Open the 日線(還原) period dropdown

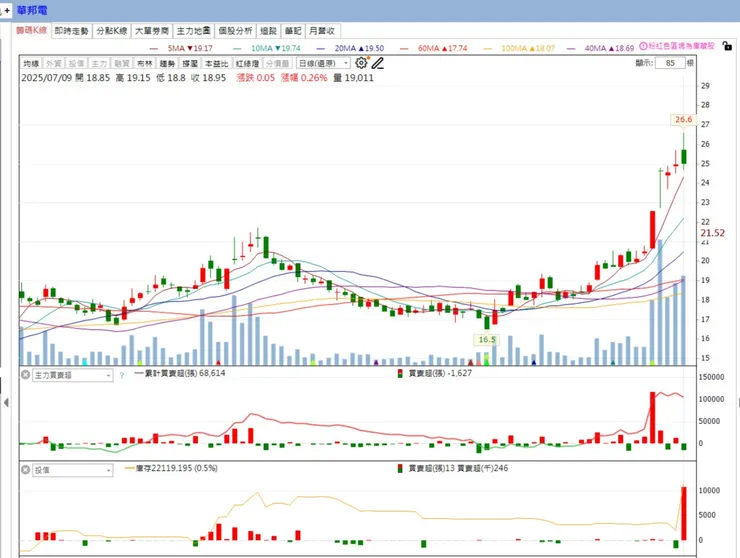pyautogui.click(x=323, y=63)
